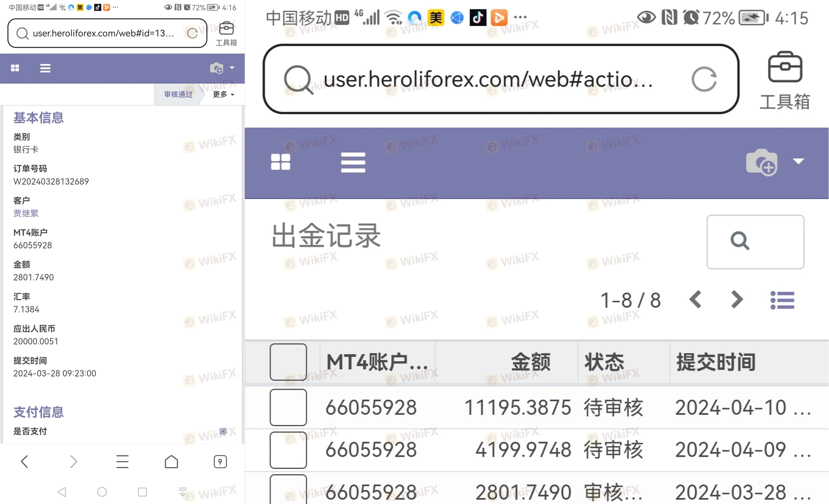The height and width of the screenshot is (504, 829).
Task: Expand camera dropdown arrow in left purple bar
Action: (232, 68)
